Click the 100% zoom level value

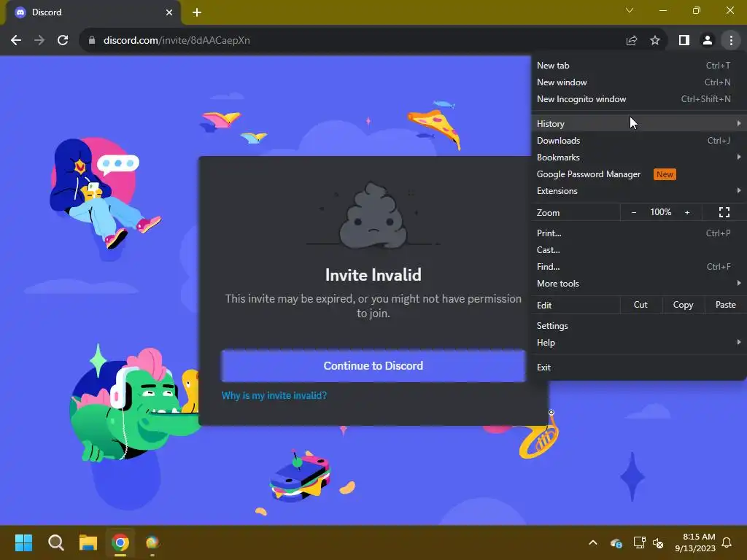pos(661,212)
